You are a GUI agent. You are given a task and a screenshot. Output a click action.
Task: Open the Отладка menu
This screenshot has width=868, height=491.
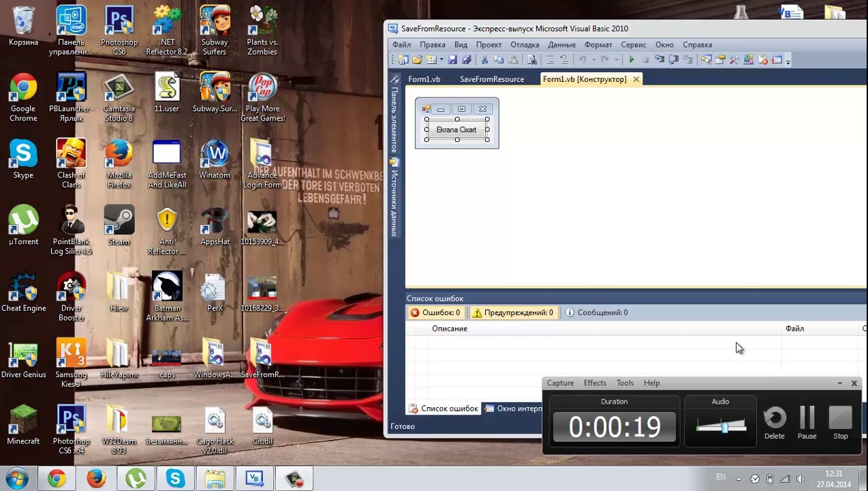click(x=525, y=44)
